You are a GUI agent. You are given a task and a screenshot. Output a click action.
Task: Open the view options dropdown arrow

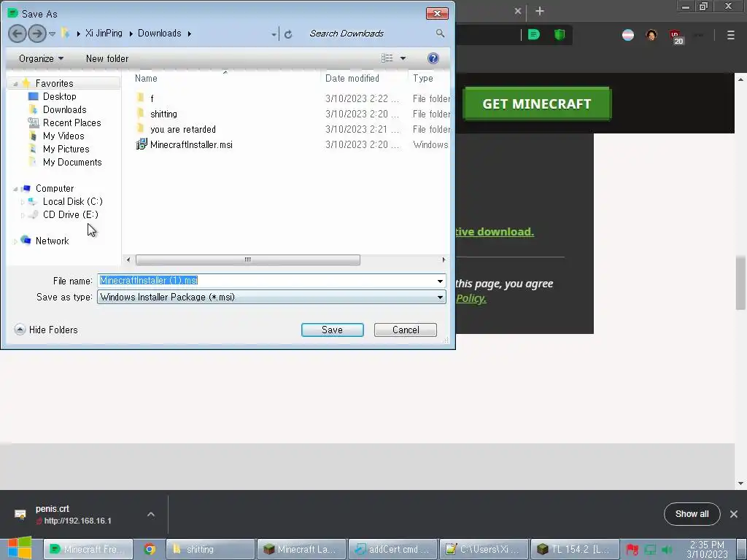click(403, 58)
